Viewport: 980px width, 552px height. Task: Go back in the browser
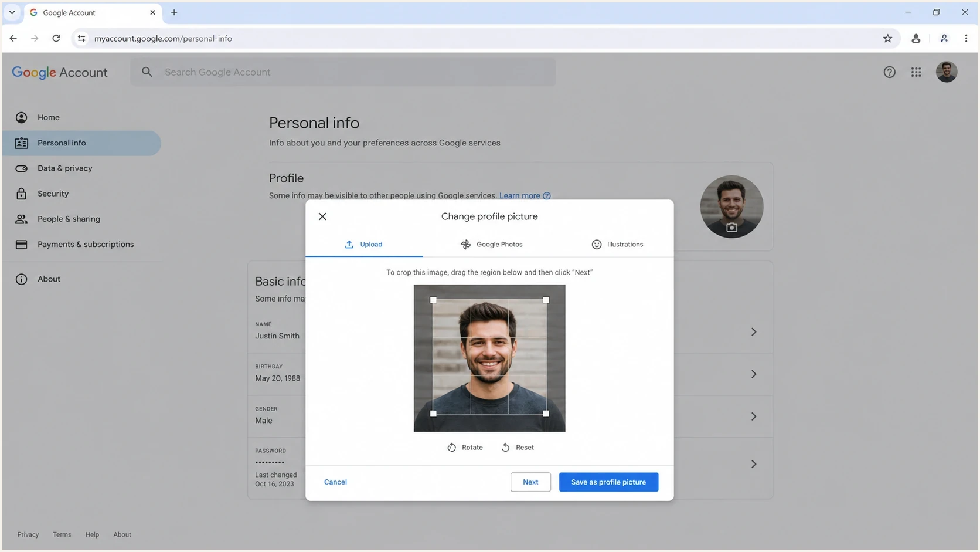click(13, 39)
